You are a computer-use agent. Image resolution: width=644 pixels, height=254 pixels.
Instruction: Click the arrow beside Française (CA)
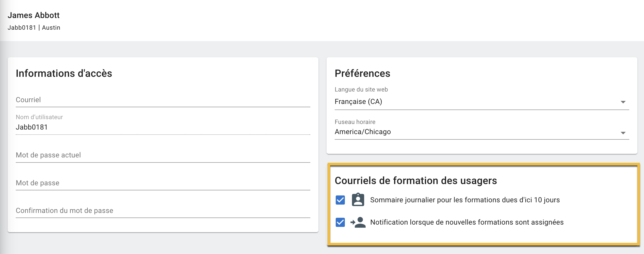(x=623, y=102)
